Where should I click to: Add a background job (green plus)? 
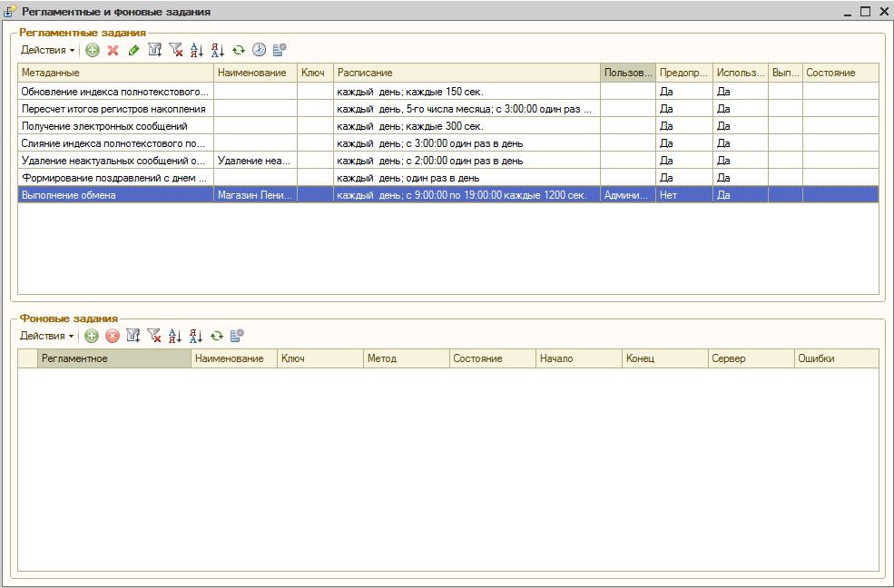tap(92, 336)
